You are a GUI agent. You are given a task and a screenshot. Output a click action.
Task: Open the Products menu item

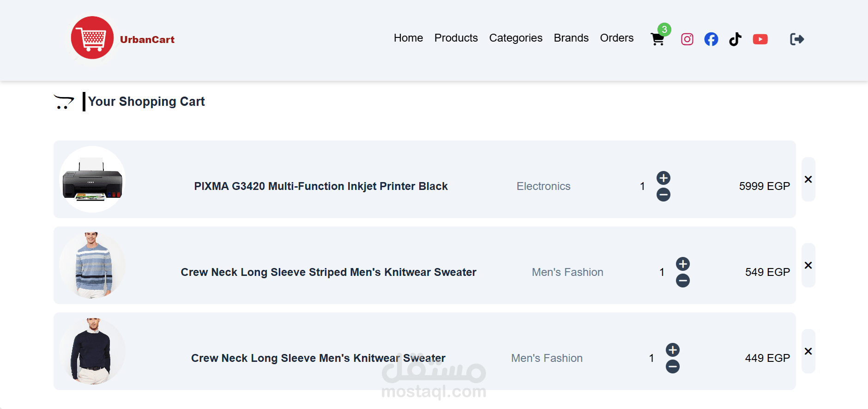(x=456, y=38)
